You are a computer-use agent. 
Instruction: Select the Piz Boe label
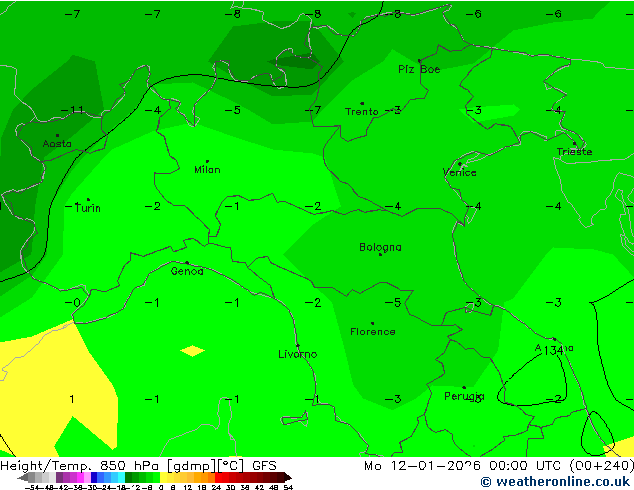point(419,69)
